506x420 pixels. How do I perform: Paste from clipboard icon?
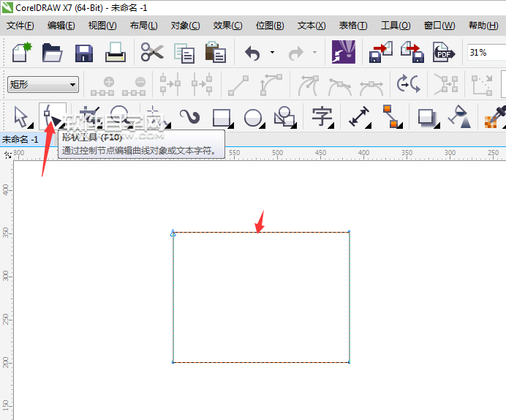[x=215, y=52]
